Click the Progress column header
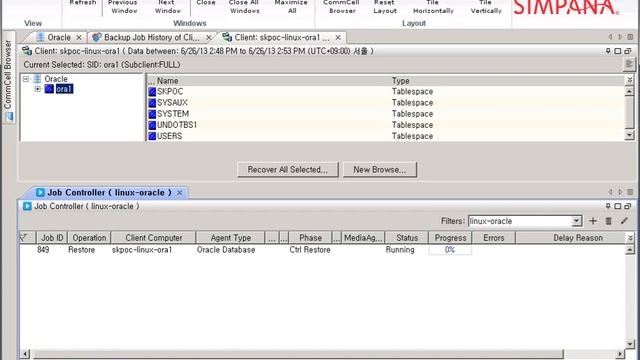This screenshot has width=640, height=360. pyautogui.click(x=450, y=238)
